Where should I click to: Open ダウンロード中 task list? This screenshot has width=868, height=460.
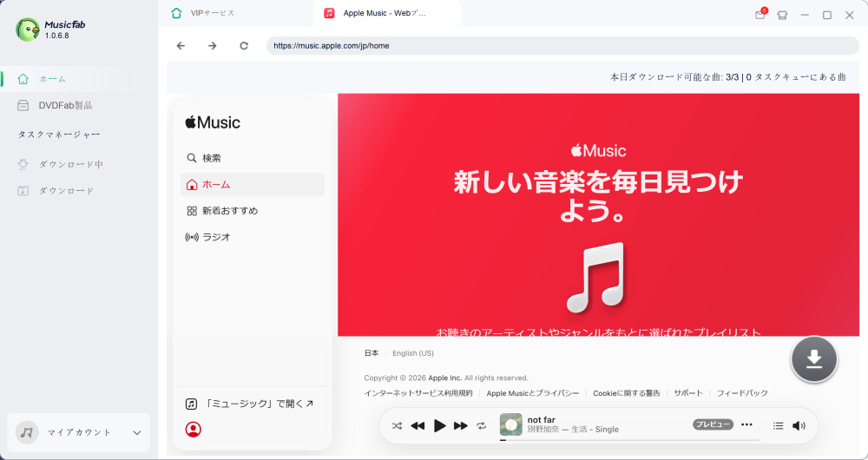[x=71, y=164]
